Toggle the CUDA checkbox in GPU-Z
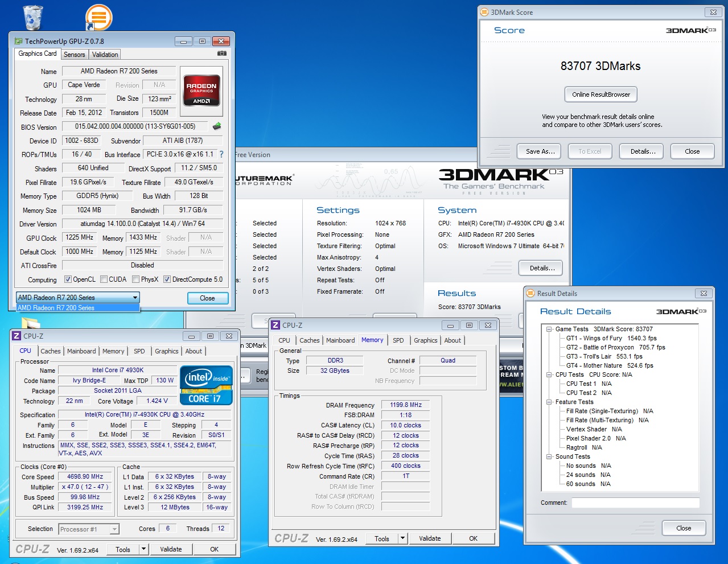 pyautogui.click(x=104, y=279)
